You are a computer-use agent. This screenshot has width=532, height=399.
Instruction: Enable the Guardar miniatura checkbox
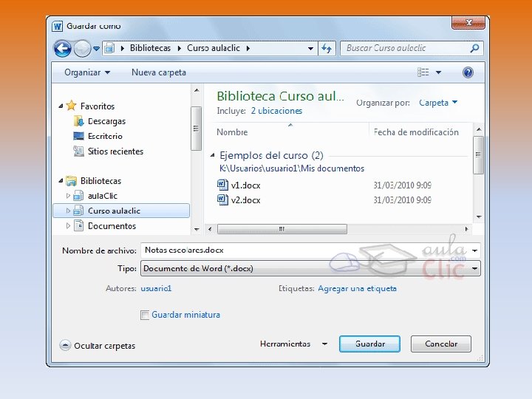tap(145, 315)
